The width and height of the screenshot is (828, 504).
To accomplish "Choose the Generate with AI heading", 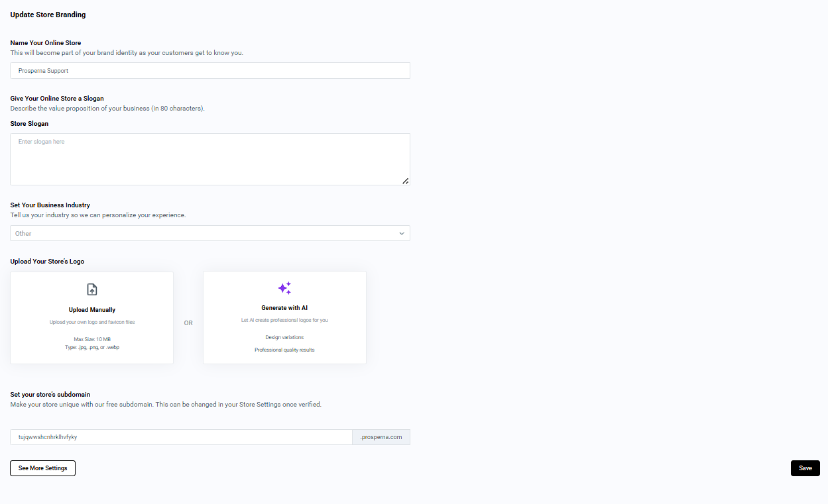I will (x=284, y=308).
